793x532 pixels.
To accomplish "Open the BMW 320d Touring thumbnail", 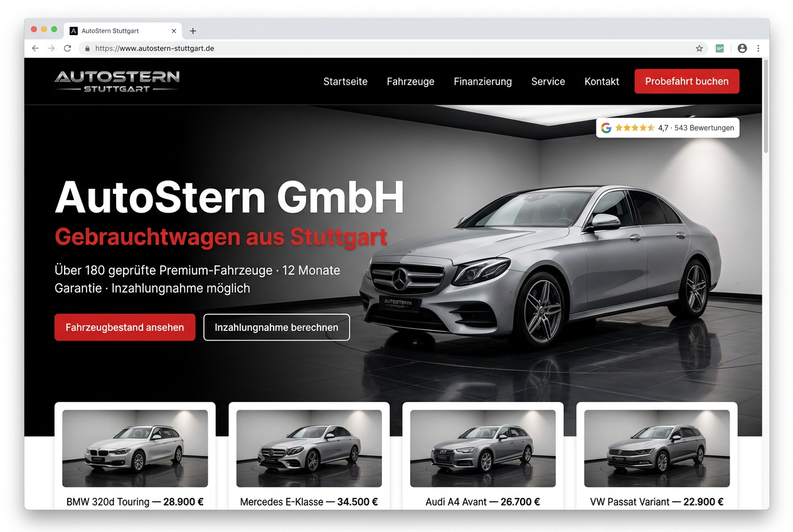I will click(x=135, y=449).
